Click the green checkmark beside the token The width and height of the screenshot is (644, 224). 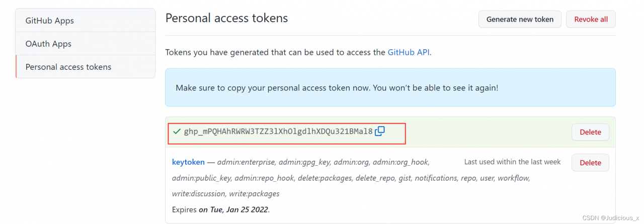(177, 132)
